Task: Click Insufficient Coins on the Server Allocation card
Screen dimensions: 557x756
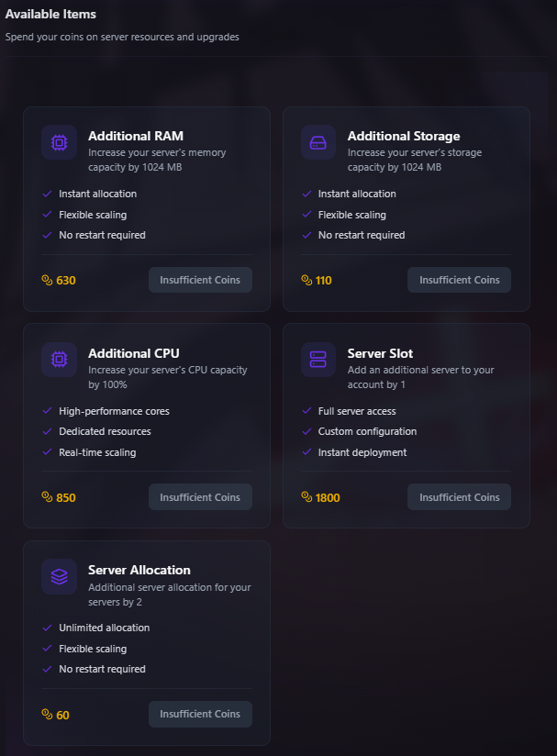Action: point(200,714)
